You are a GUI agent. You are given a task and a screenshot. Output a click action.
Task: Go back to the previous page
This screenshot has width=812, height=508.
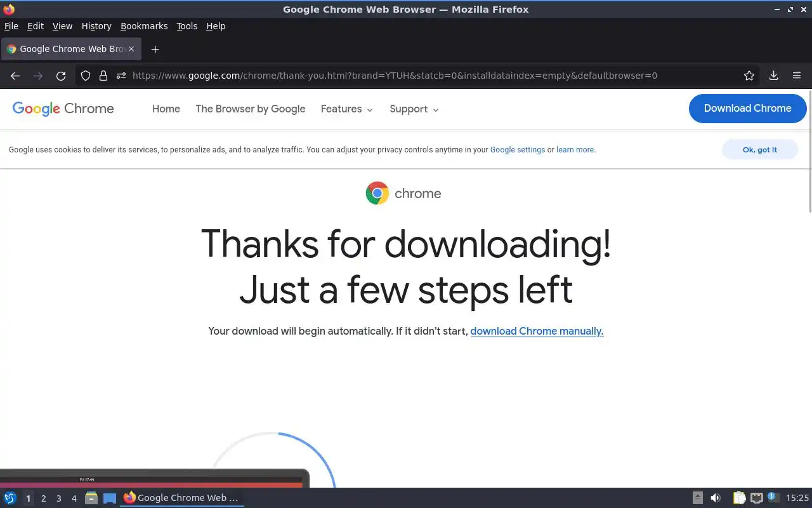tap(15, 76)
